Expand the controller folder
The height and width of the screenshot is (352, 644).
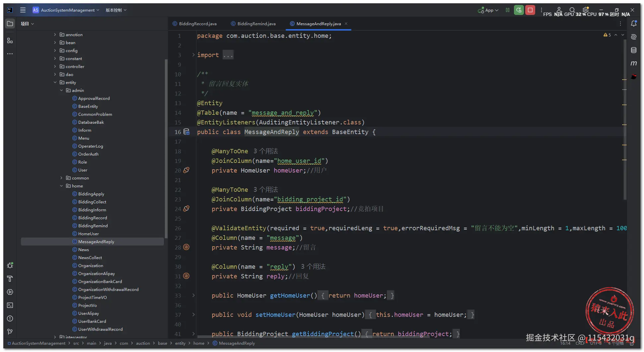point(55,66)
